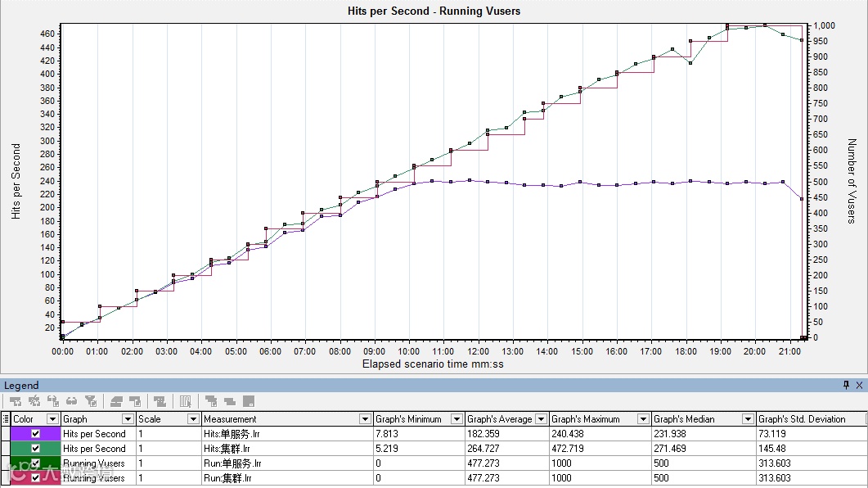Uncheck the Hits:单服务.lrr purple row checkbox

click(x=35, y=434)
